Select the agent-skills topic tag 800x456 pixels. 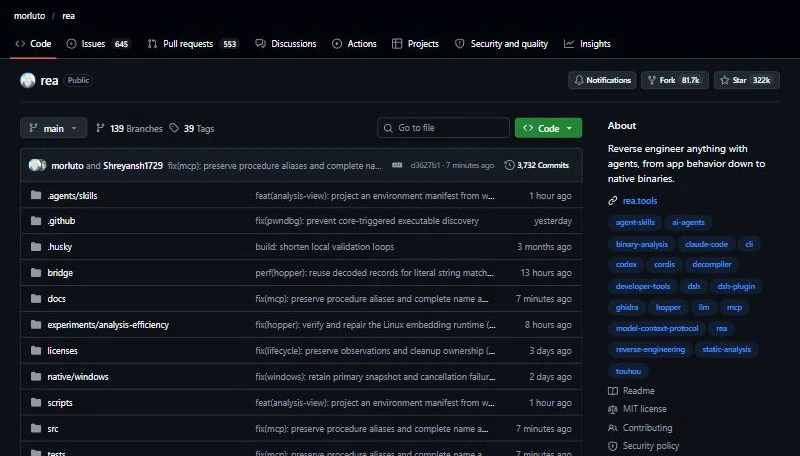click(635, 222)
